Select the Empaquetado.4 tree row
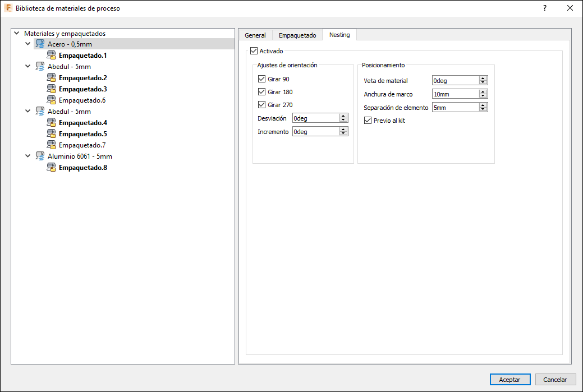 click(83, 123)
